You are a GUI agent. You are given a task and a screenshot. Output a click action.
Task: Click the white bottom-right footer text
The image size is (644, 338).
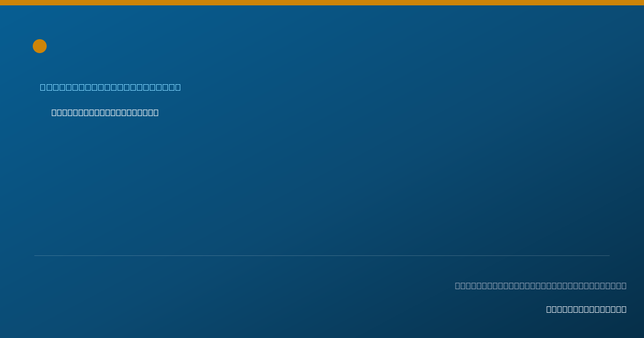pyautogui.click(x=586, y=309)
